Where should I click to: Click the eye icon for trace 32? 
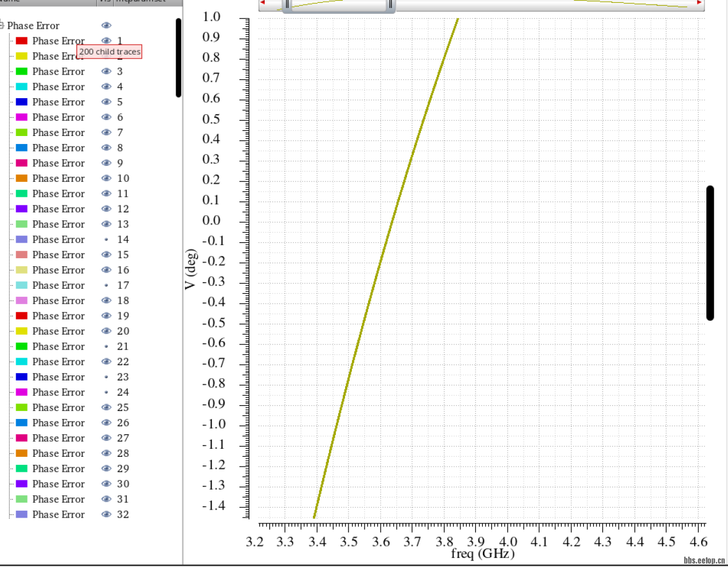point(106,514)
